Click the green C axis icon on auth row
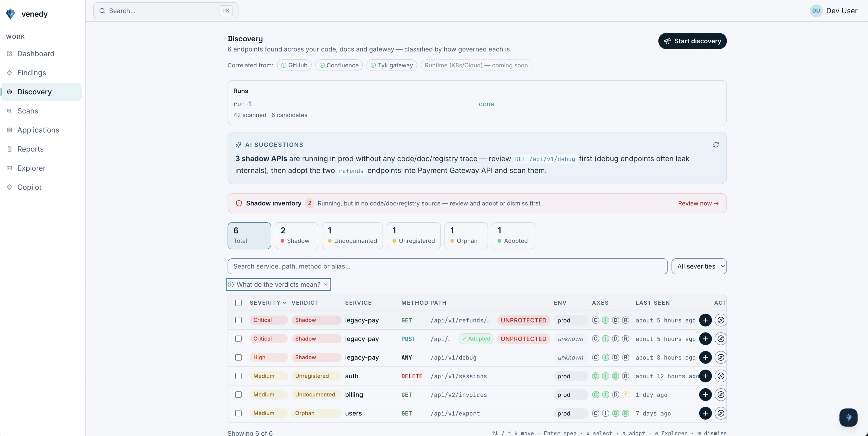This screenshot has height=436, width=868. click(595, 376)
